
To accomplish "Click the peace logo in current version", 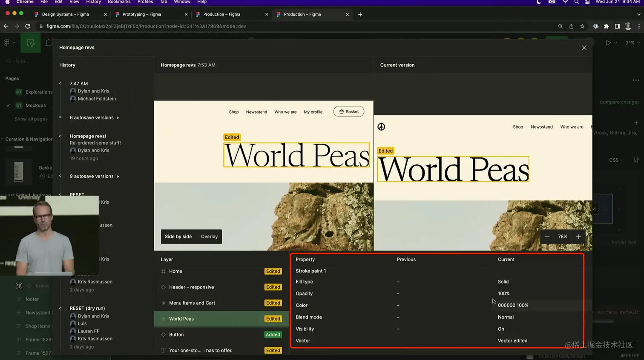I will 381,127.
